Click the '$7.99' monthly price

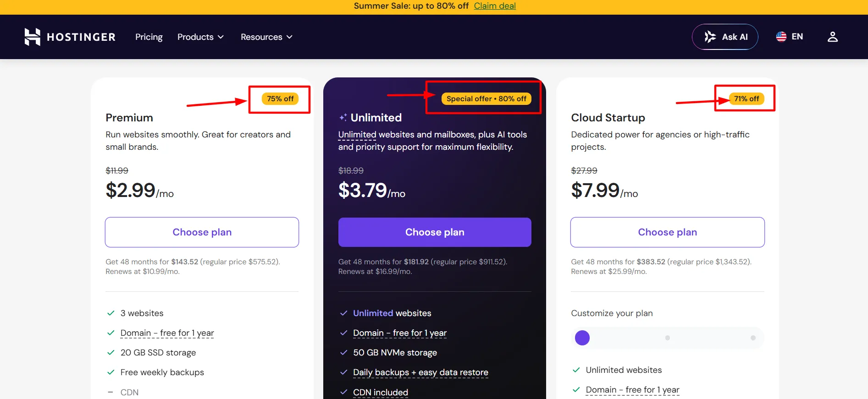(x=596, y=190)
